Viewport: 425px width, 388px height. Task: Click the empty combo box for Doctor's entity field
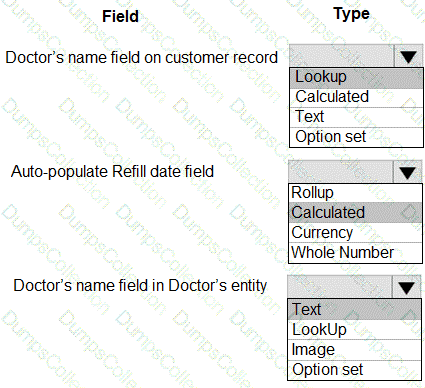click(x=340, y=287)
